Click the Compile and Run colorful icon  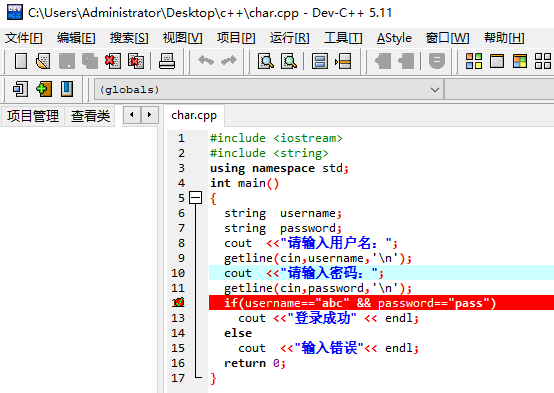pos(520,61)
